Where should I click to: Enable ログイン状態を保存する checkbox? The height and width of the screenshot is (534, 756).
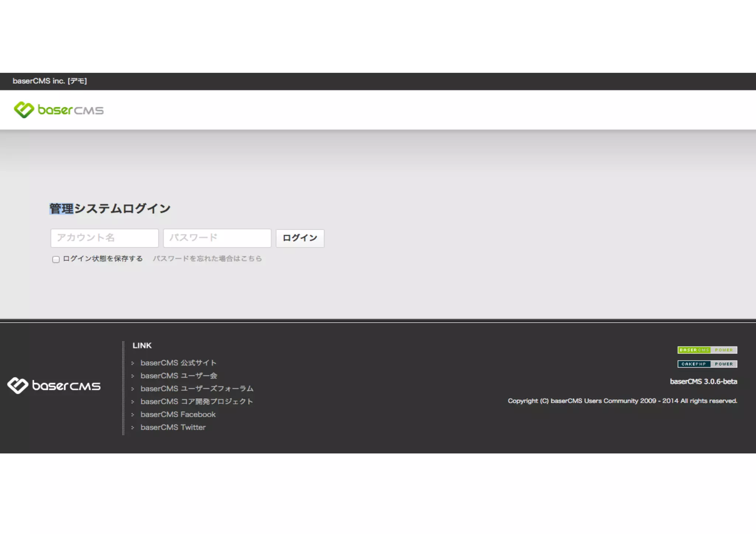pyautogui.click(x=56, y=259)
